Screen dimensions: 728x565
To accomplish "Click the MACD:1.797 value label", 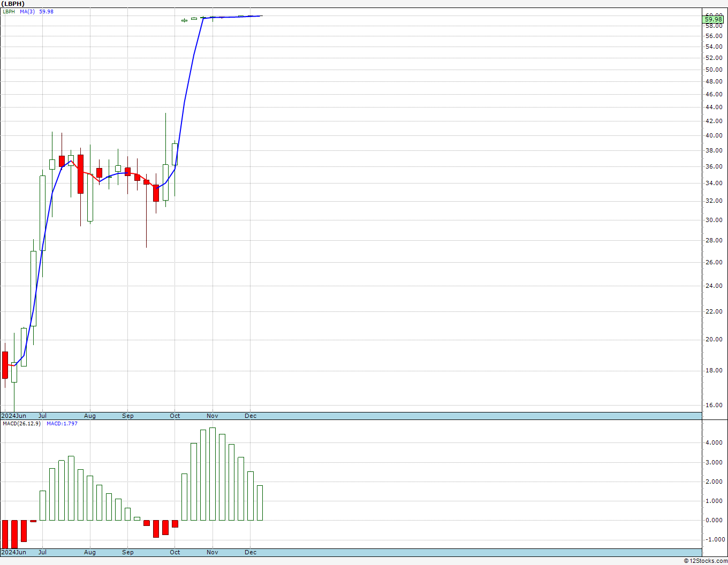I will tap(62, 423).
